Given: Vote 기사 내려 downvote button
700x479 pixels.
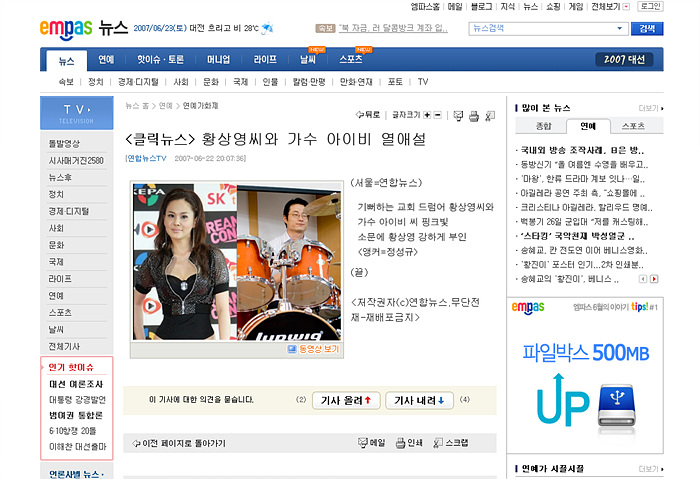Looking at the screenshot, I should (x=419, y=400).
